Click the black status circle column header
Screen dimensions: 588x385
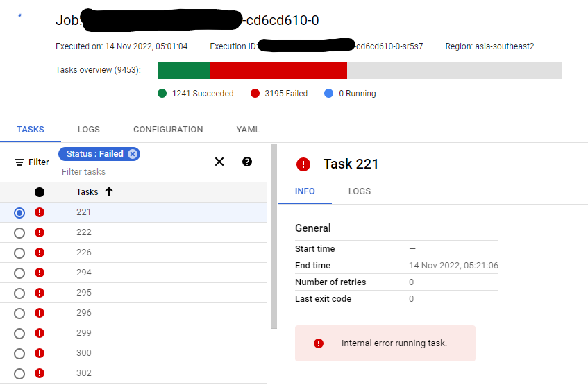tap(40, 192)
